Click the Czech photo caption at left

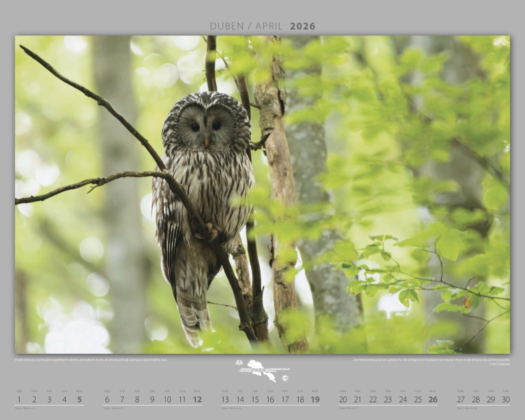[x=91, y=360]
